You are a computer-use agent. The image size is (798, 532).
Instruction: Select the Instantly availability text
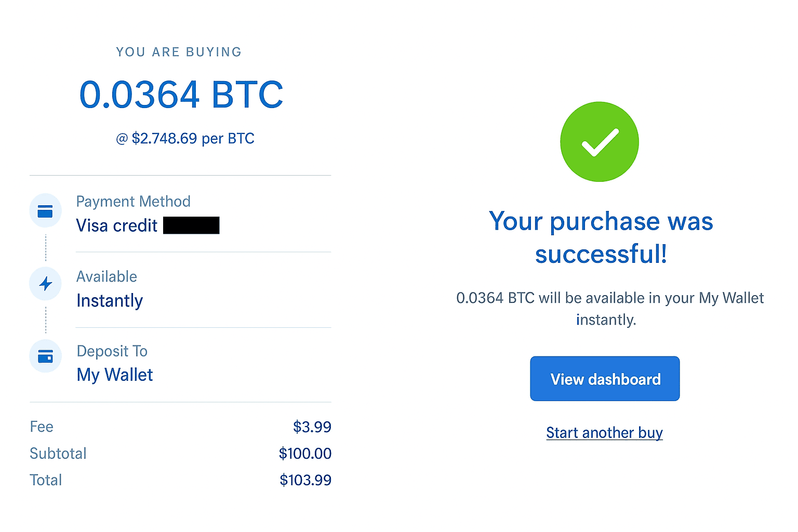point(110,301)
